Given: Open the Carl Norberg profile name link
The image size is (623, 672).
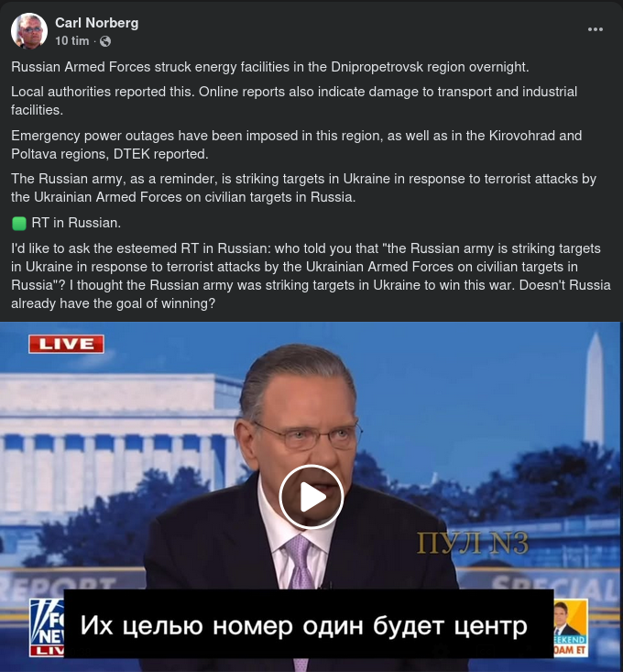Looking at the screenshot, I should (97, 23).
